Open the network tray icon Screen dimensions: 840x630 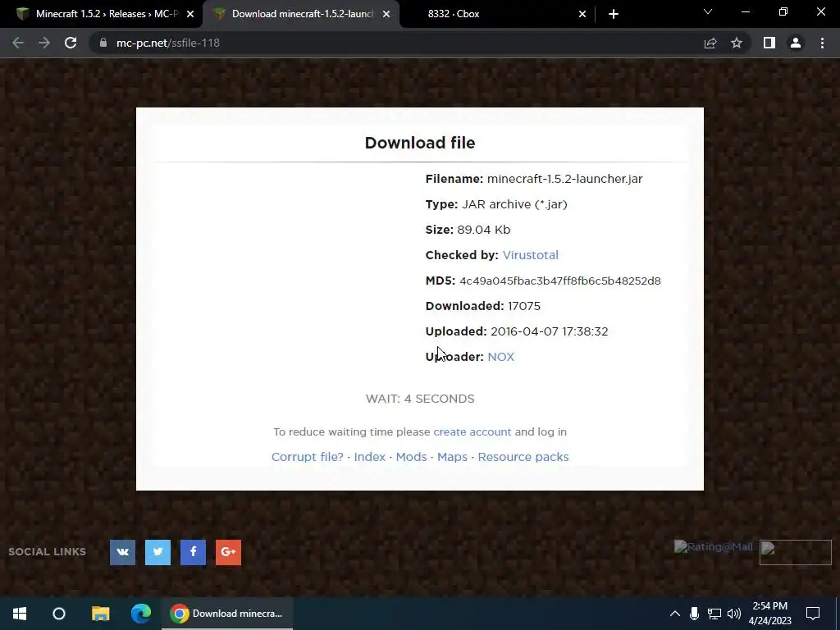[x=714, y=614]
